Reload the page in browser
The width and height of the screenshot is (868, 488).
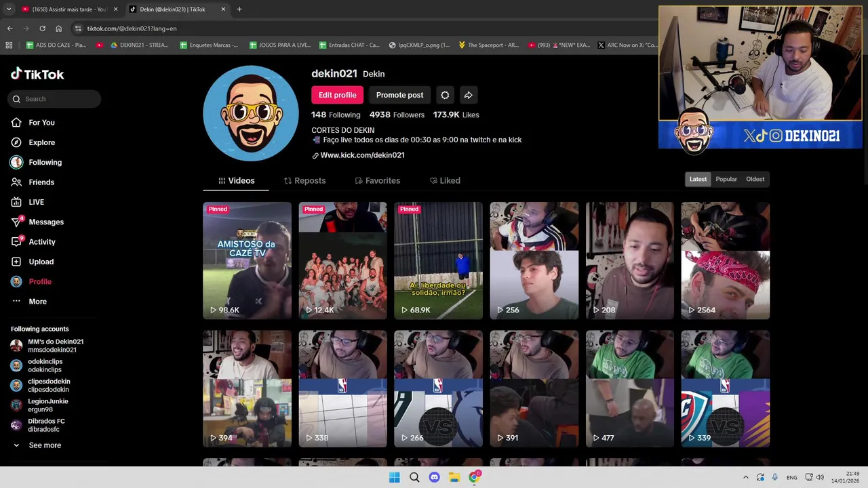point(42,28)
